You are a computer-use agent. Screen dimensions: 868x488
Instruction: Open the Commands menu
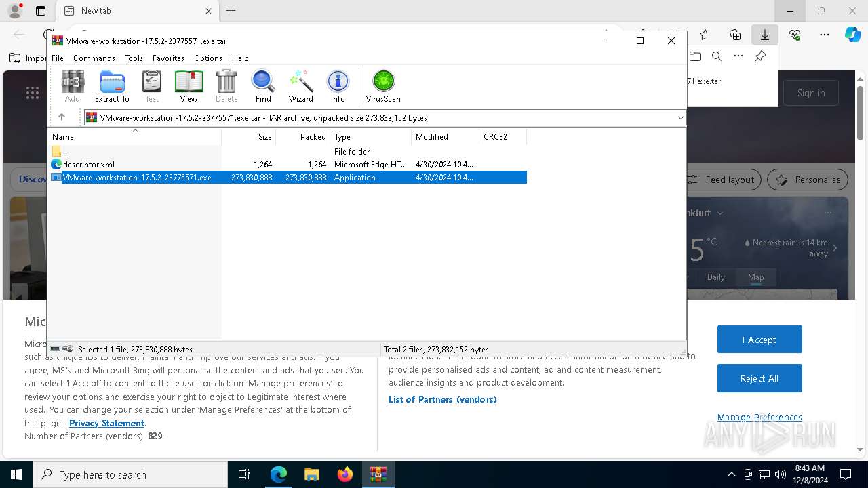(x=94, y=58)
